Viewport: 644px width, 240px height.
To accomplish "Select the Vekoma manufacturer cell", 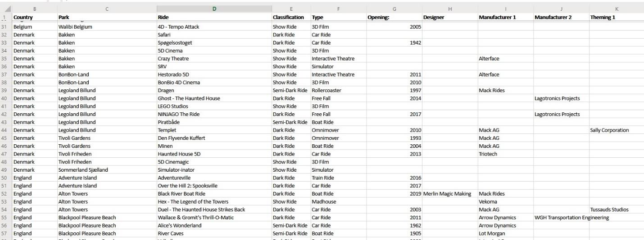I will pyautogui.click(x=506, y=202).
